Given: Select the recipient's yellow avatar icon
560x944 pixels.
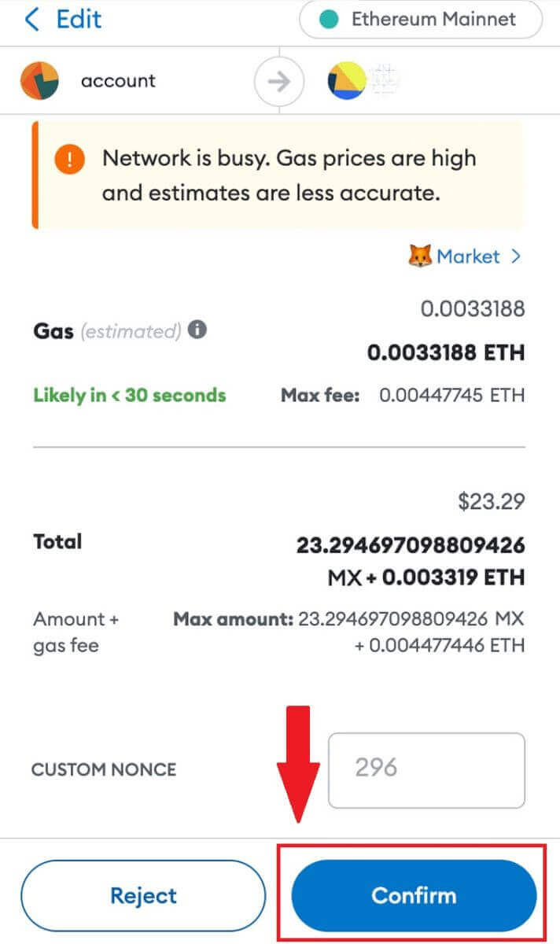Looking at the screenshot, I should coord(348,80).
